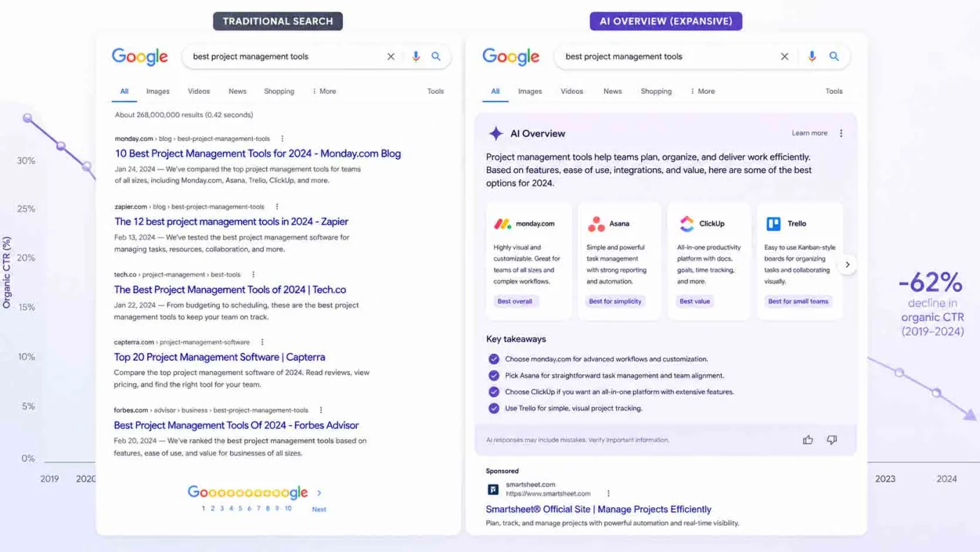The image size is (980, 552).
Task: Open Tools in Traditional Search panel
Action: coord(435,91)
